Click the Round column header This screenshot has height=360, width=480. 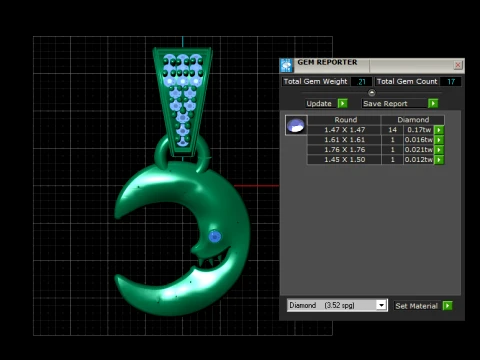pos(345,120)
